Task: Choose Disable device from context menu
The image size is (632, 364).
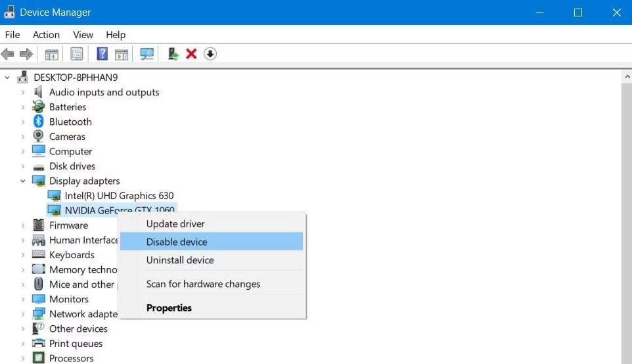Action: pos(212,241)
